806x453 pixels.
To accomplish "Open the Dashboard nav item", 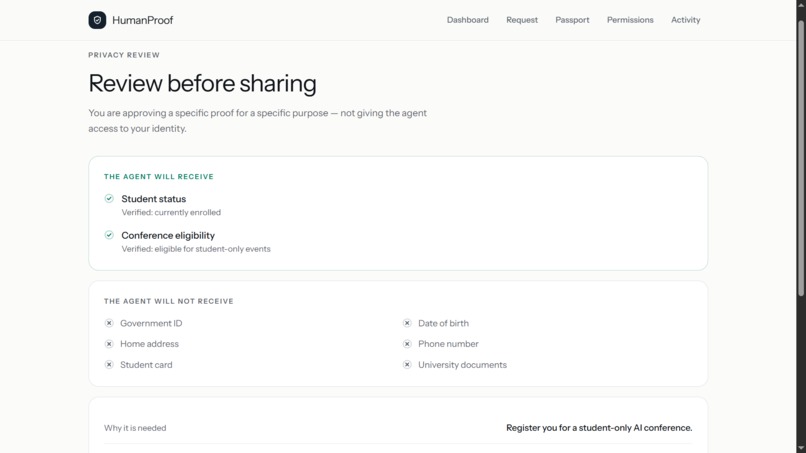I will [x=468, y=20].
